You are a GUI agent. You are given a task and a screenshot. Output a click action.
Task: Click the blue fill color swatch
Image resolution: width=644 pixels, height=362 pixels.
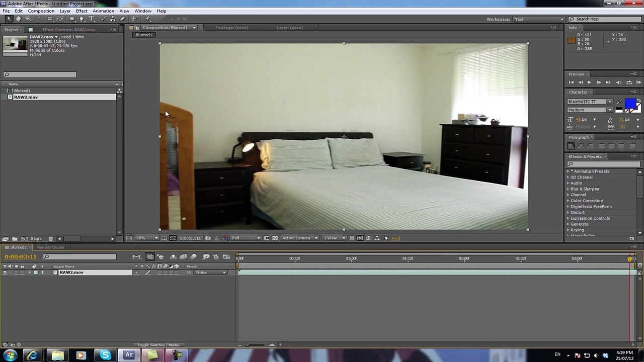click(x=630, y=103)
